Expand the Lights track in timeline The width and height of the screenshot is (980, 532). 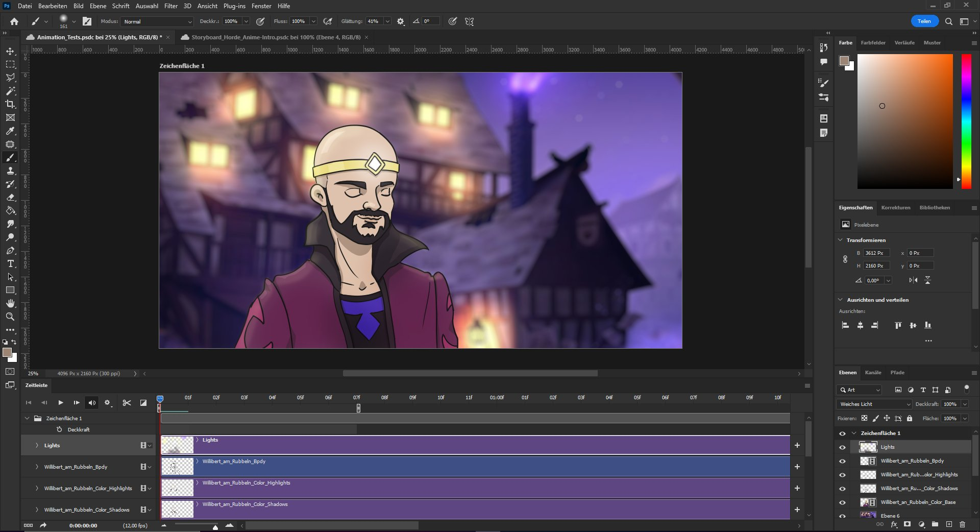37,445
